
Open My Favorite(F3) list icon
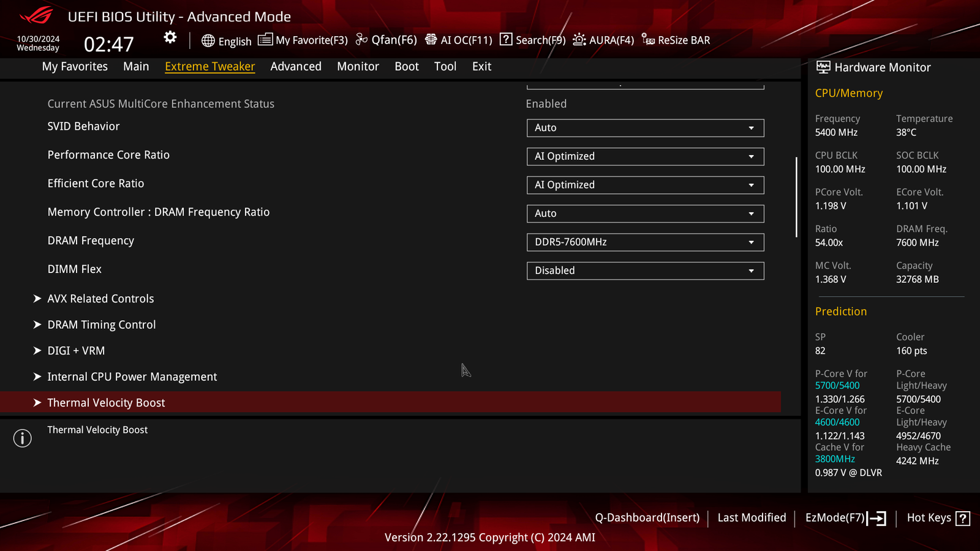pos(265,40)
